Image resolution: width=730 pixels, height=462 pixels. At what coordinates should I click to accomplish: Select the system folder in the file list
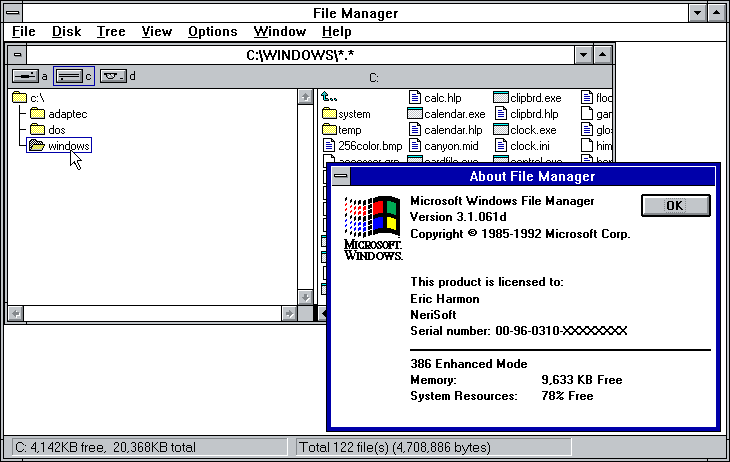pos(346,114)
